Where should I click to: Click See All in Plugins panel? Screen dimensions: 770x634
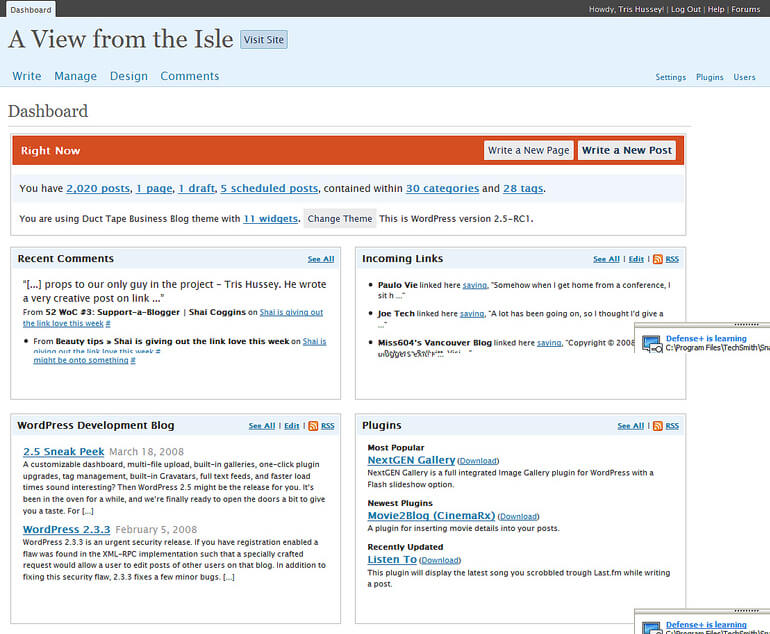(x=631, y=426)
